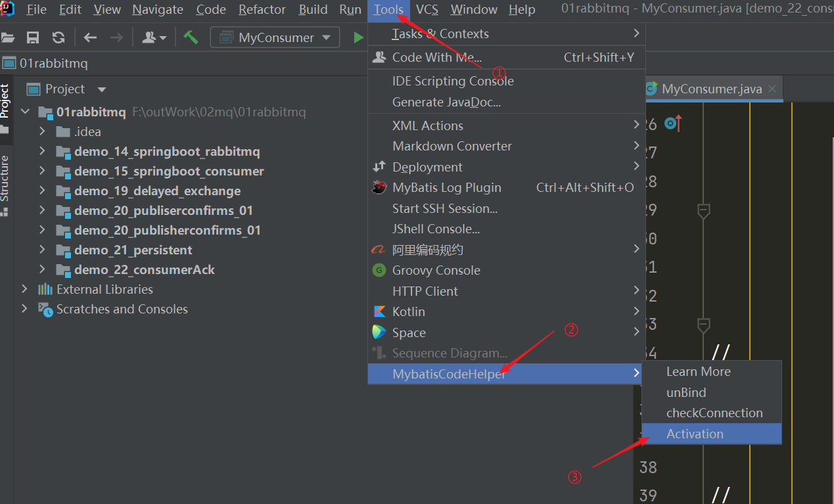
Task: Open the Navigate menu
Action: (158, 9)
